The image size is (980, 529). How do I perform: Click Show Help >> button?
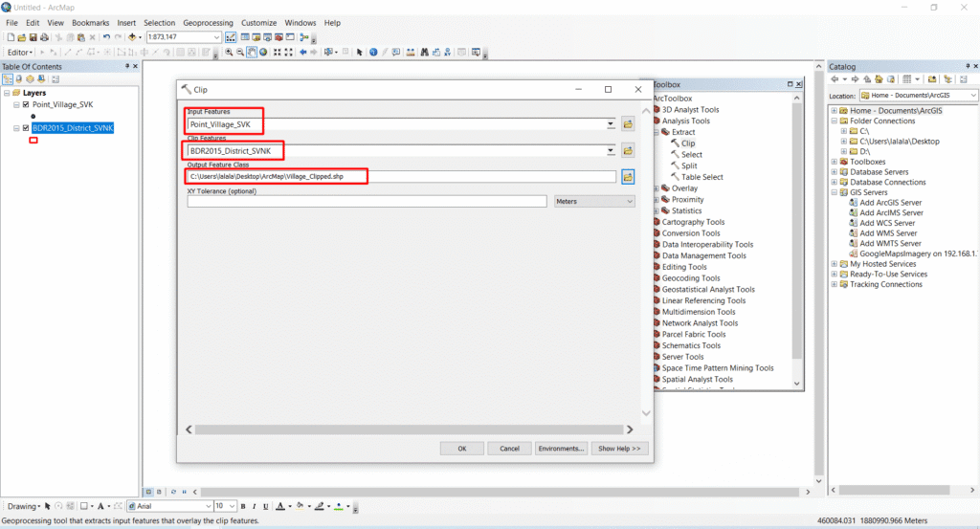(x=619, y=449)
